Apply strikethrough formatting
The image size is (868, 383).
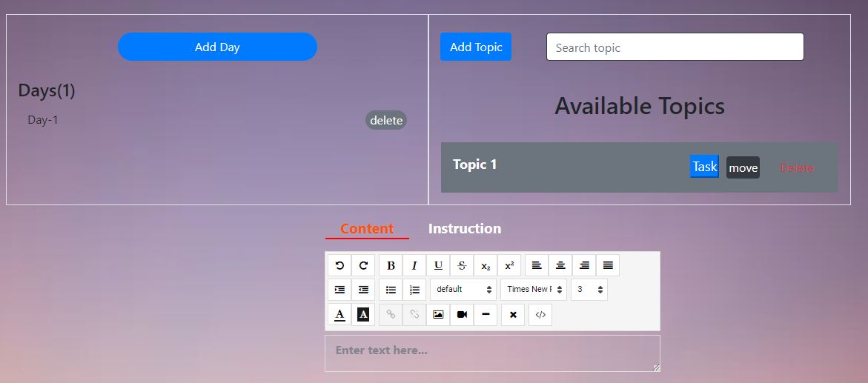pos(462,265)
